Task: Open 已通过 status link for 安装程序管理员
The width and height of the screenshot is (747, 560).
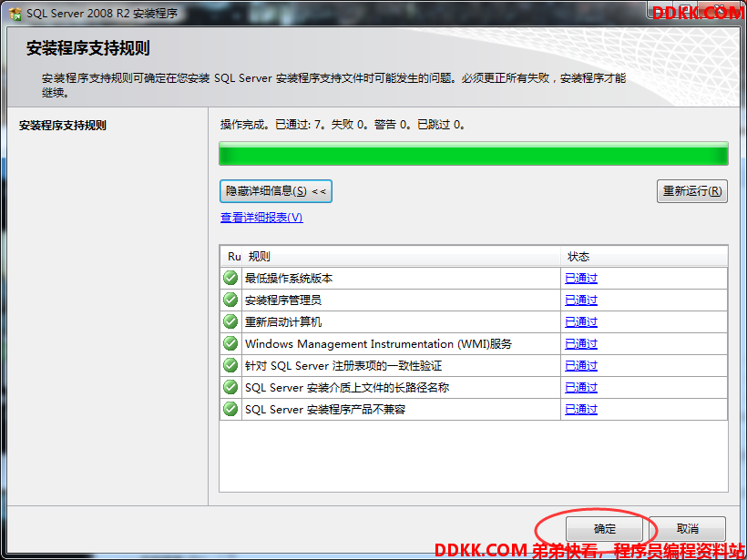Action: coord(580,300)
